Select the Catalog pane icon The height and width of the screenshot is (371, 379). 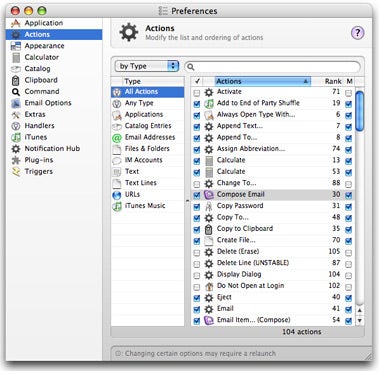point(16,69)
